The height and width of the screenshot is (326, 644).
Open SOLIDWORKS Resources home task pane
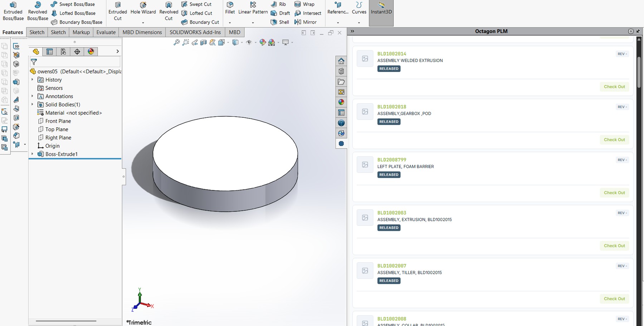[341, 61]
